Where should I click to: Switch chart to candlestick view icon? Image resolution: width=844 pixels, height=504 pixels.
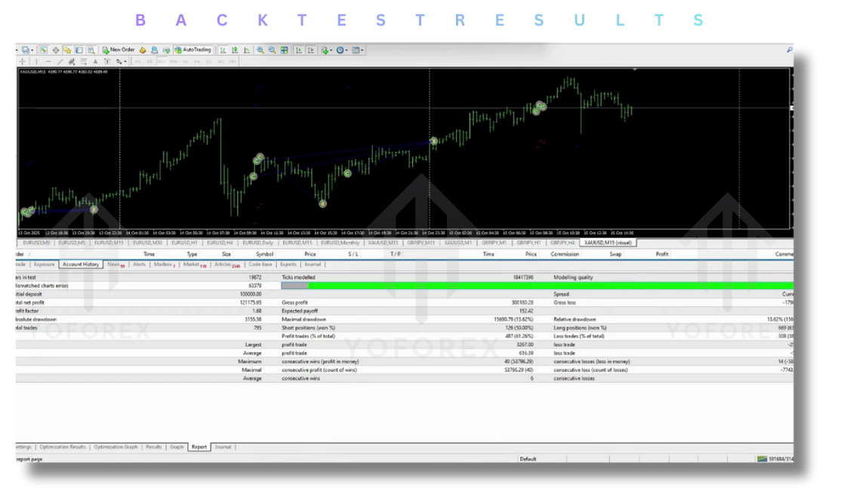[x=235, y=50]
